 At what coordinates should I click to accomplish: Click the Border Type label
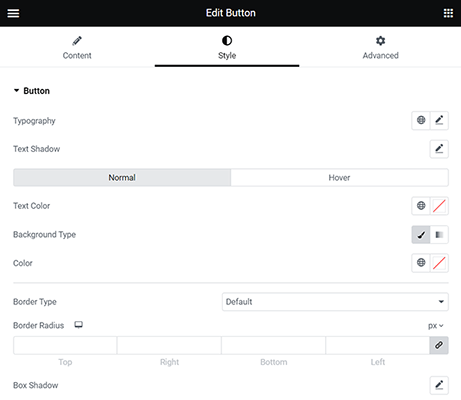35,302
